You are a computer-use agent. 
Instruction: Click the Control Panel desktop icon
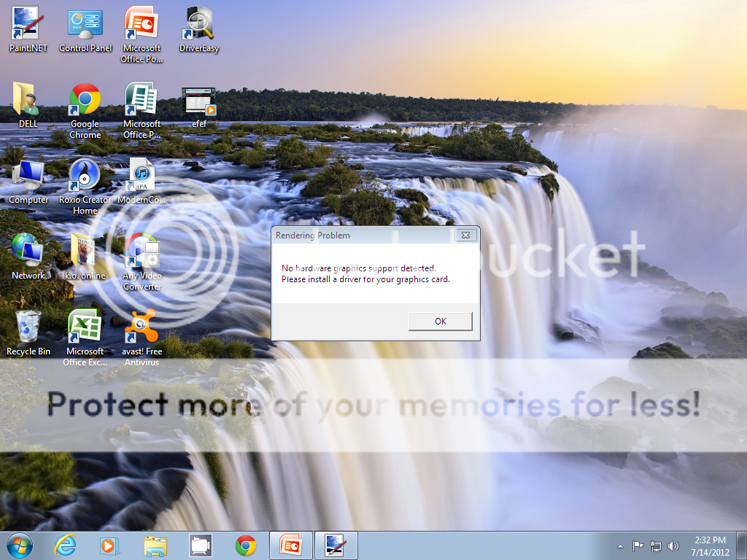pos(85,26)
